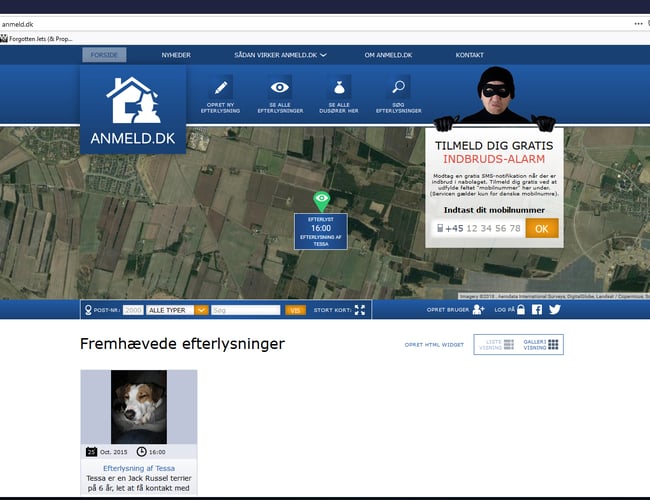Click the Opret bruger add-user icon
The height and width of the screenshot is (500, 650).
[478, 310]
